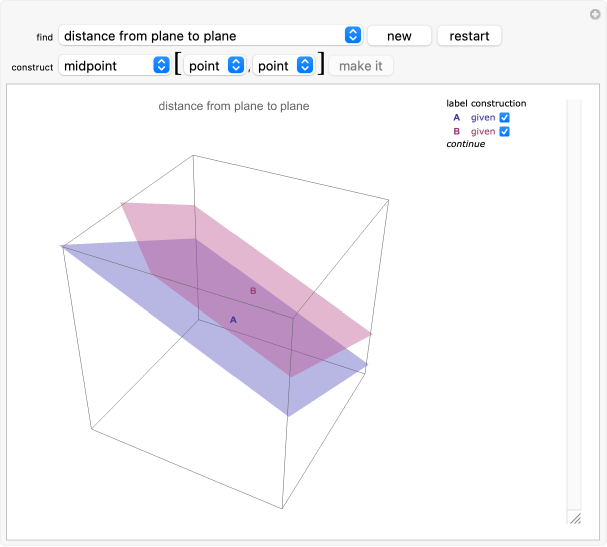Click the 'label construction' header text
This screenshot has height=547, width=607.
click(486, 103)
